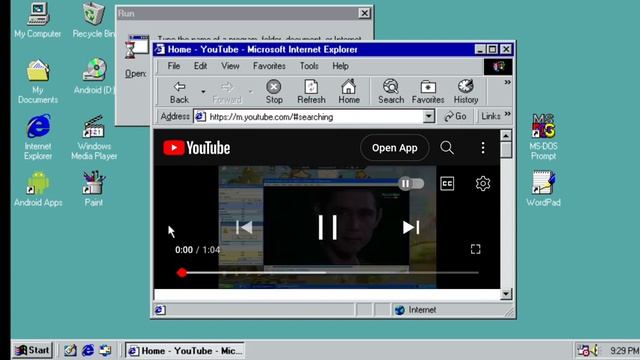Toggle the autoplay switch

pyautogui.click(x=411, y=184)
